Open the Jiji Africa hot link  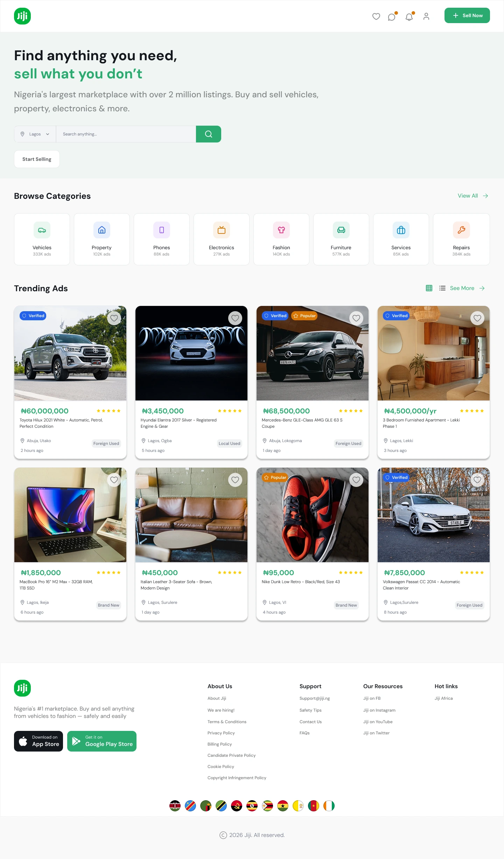(443, 698)
